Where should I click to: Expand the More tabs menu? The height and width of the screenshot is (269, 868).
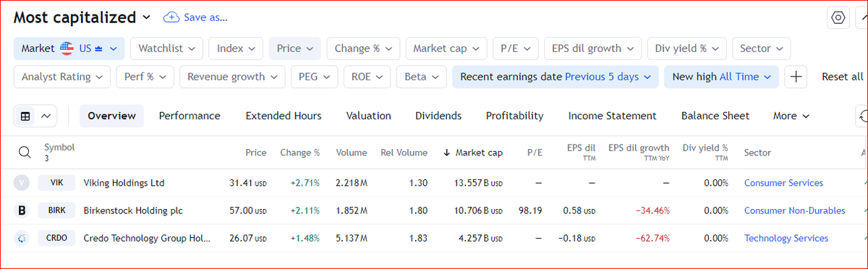point(791,116)
